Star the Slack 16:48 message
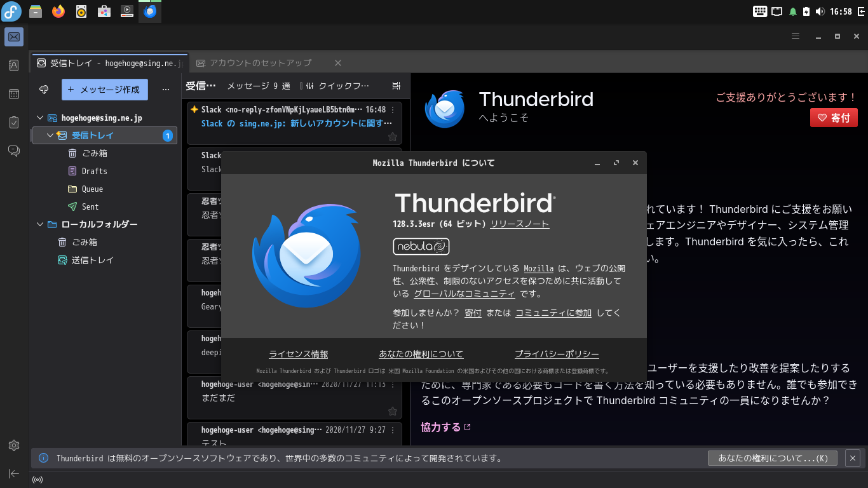This screenshot has width=868, height=488. coord(393,137)
